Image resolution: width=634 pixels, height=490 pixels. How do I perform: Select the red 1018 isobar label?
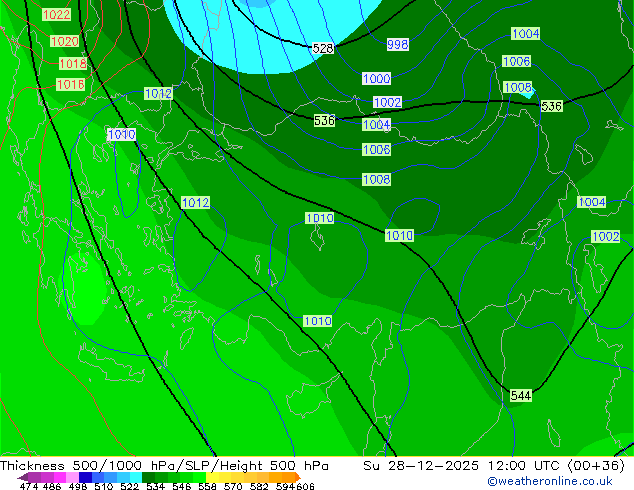73,63
